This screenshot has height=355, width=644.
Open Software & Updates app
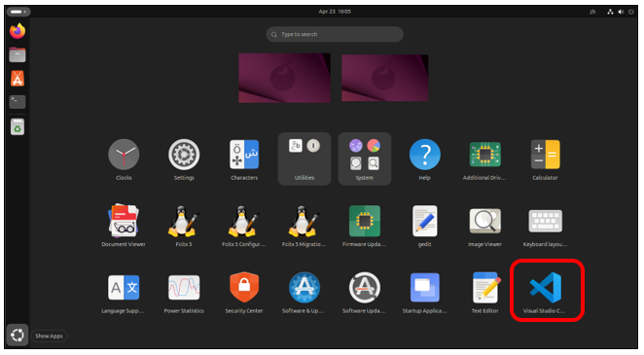coord(304,292)
